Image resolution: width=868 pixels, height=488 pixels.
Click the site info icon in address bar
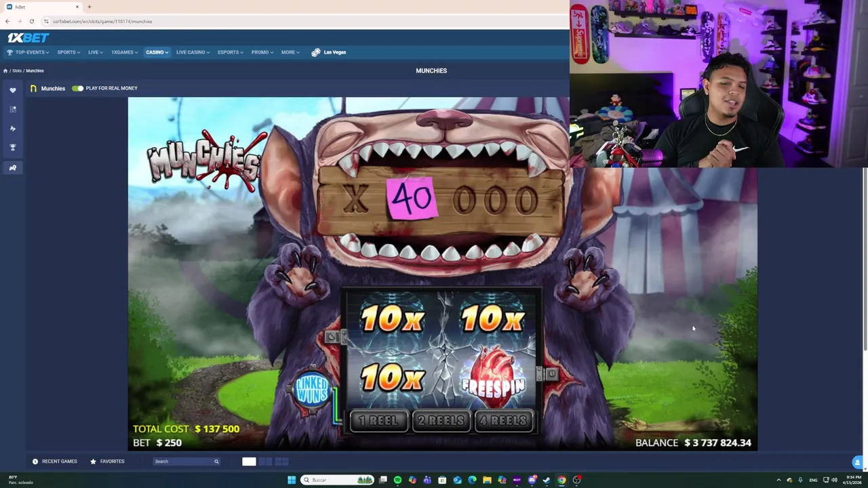coord(46,22)
